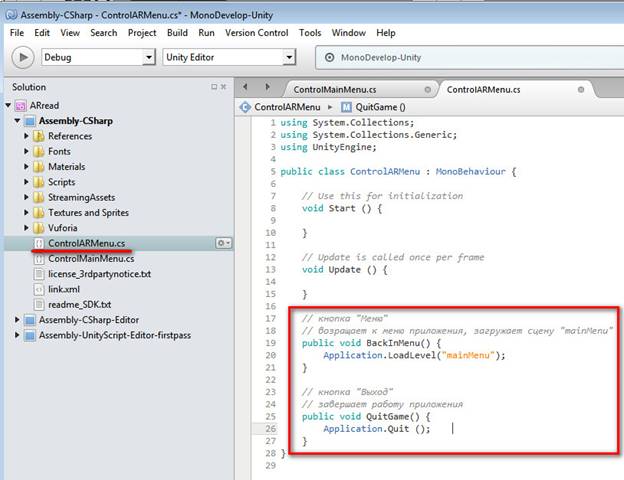The height and width of the screenshot is (480, 624).
Task: Close the ControlMainMenu.cs tab
Action: click(427, 90)
